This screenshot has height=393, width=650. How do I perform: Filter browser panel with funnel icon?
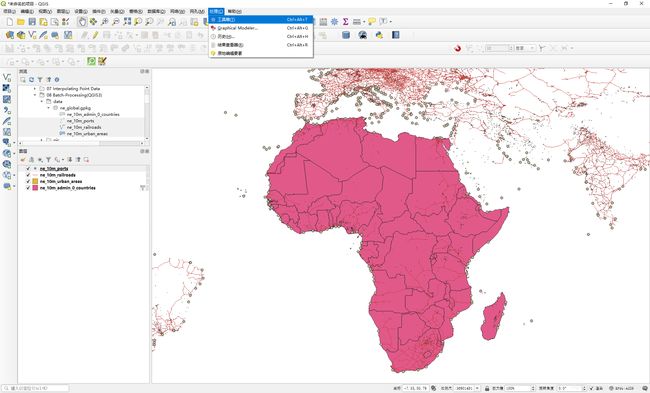40,80
